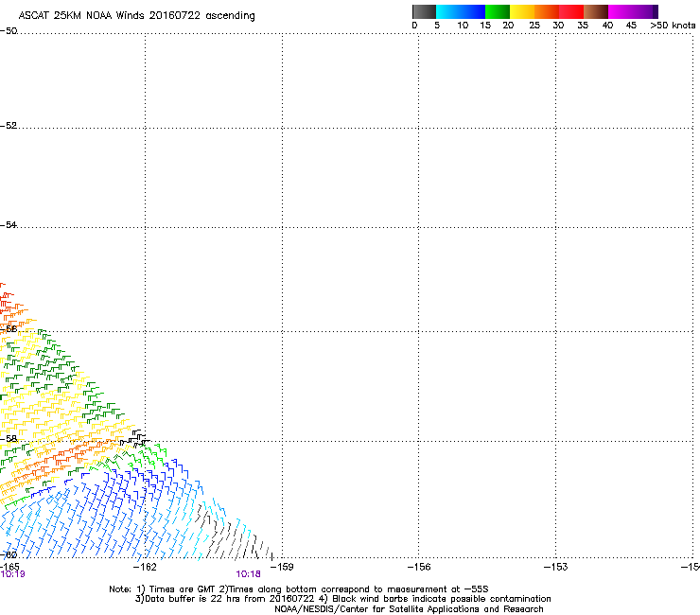Viewport: 700px width, 615px height.
Task: Select the -153 longitude axis label
Action: pos(556,567)
